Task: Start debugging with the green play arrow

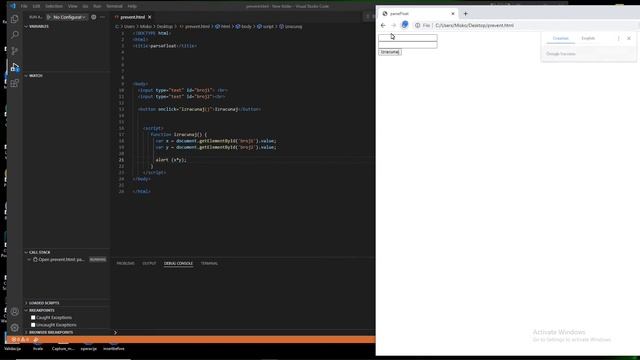Action: tap(49, 17)
